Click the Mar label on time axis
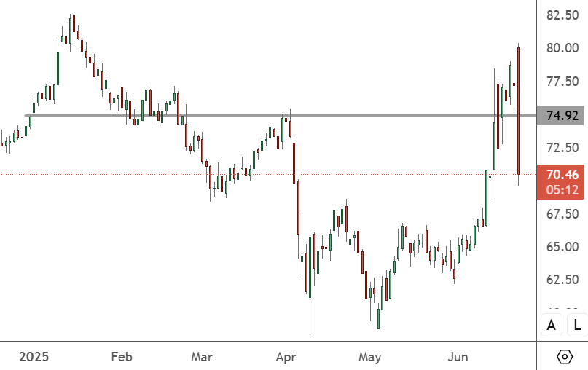The width and height of the screenshot is (588, 370). click(202, 357)
